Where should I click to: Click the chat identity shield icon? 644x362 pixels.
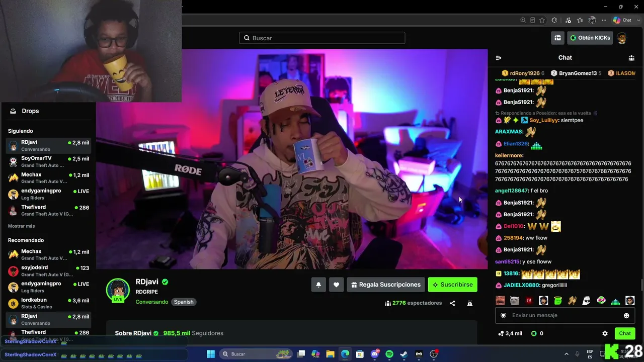click(x=504, y=315)
